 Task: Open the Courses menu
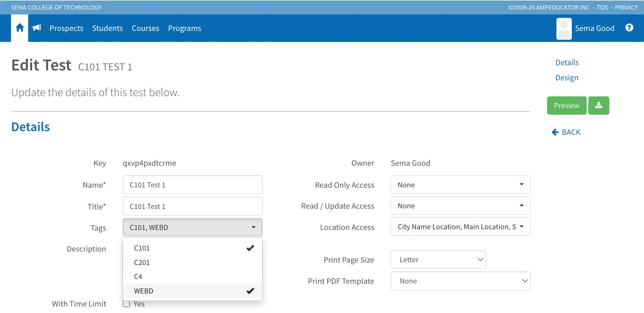coord(145,28)
